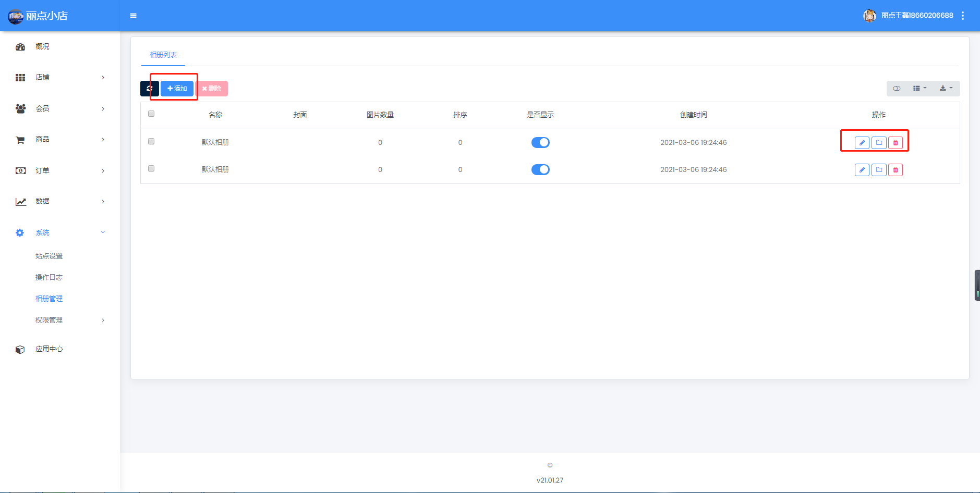This screenshot has height=493, width=980.
Task: Edit the first 默认相册 row
Action: tap(862, 143)
